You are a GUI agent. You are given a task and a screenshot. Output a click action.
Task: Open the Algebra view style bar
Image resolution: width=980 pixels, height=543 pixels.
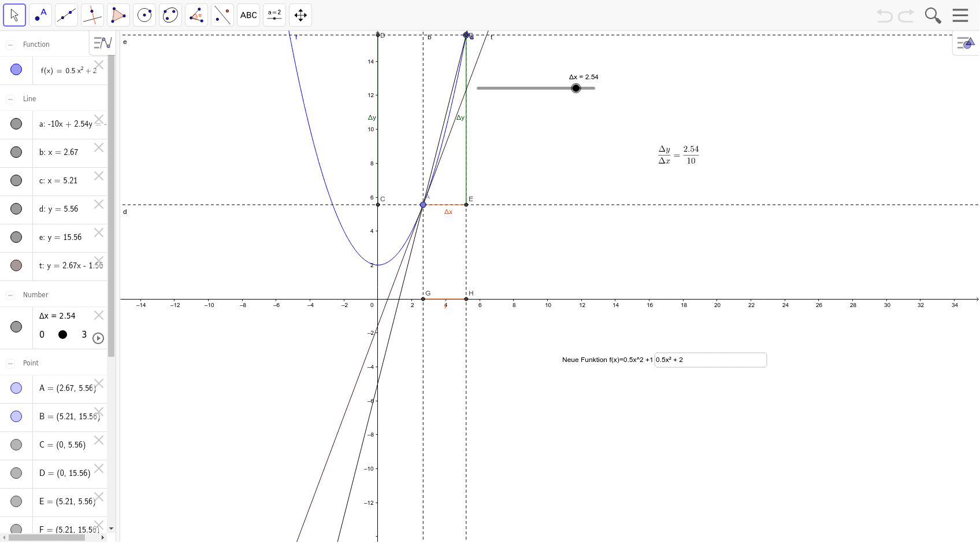point(103,43)
